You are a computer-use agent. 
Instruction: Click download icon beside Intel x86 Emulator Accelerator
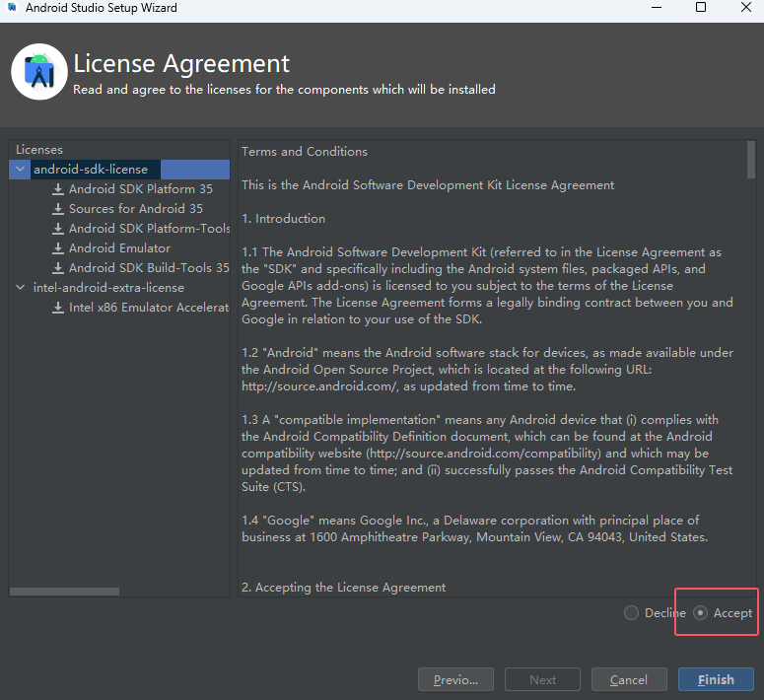[x=58, y=308]
